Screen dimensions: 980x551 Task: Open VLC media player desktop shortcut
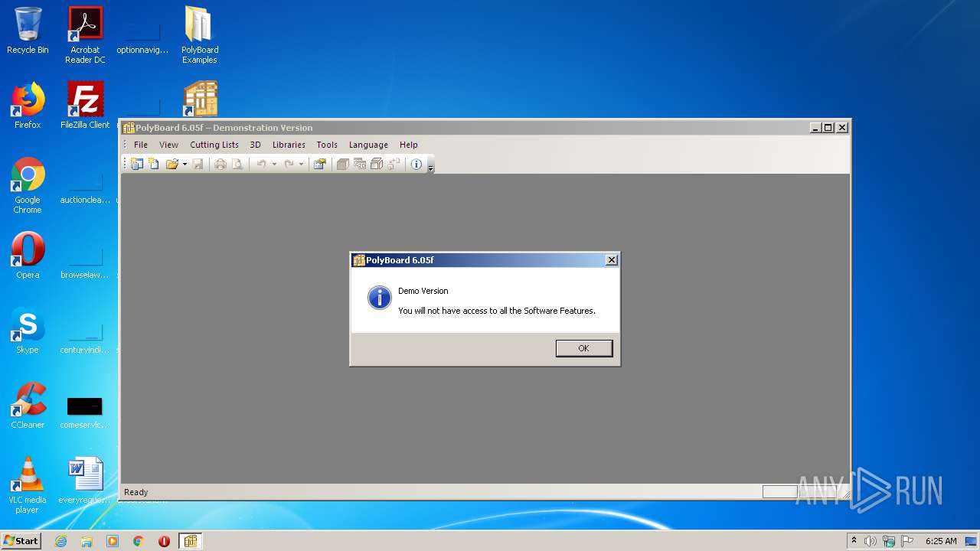click(x=28, y=485)
